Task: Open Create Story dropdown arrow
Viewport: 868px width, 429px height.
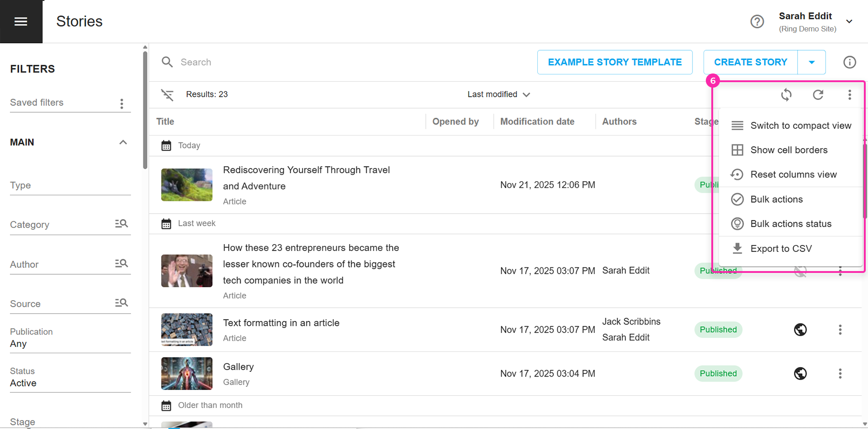Action: 811,62
